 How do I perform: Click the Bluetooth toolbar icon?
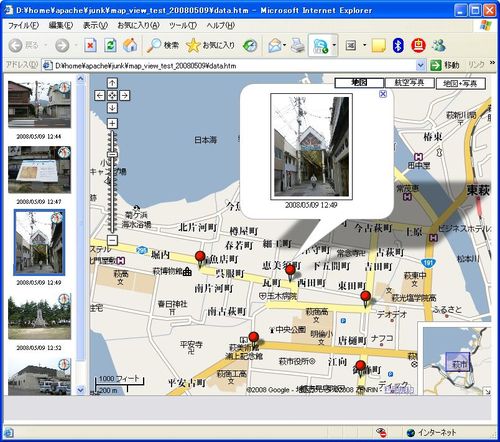coord(398,45)
